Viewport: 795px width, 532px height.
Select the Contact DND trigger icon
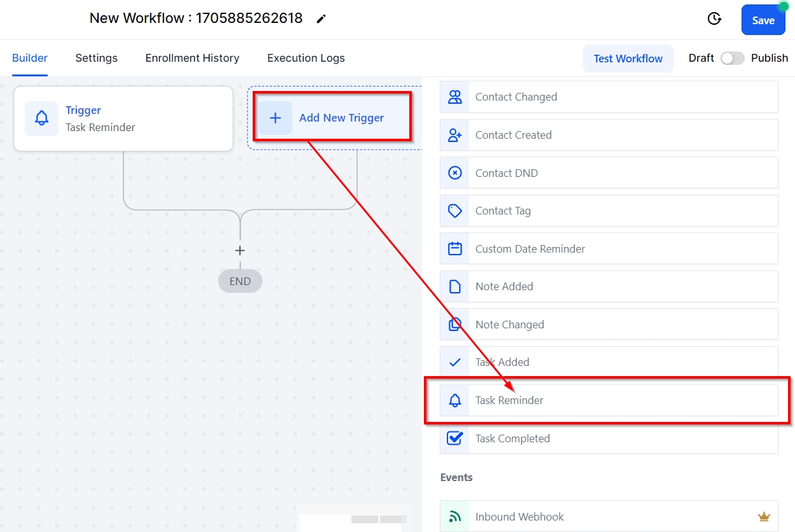[x=455, y=173]
